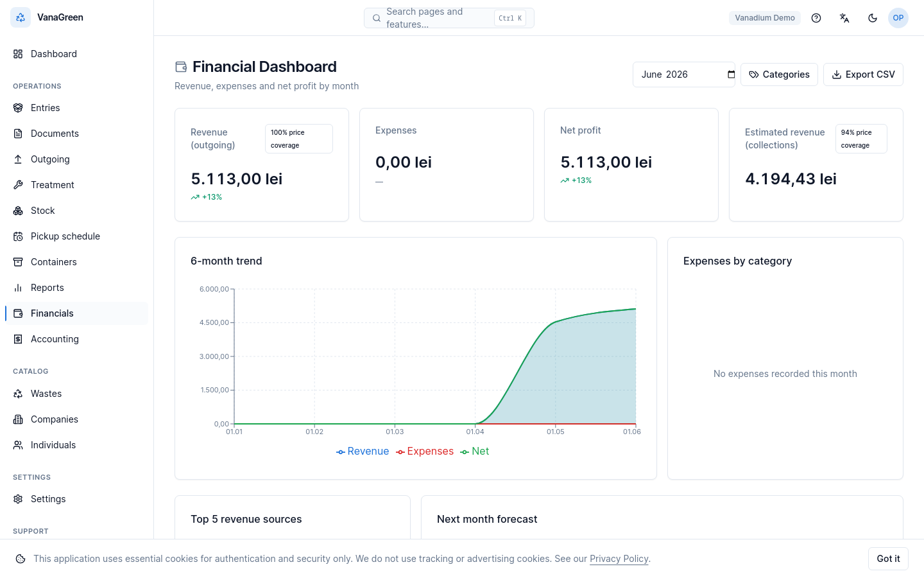The height and width of the screenshot is (578, 924).
Task: Open the Reports section
Action: 76,288
